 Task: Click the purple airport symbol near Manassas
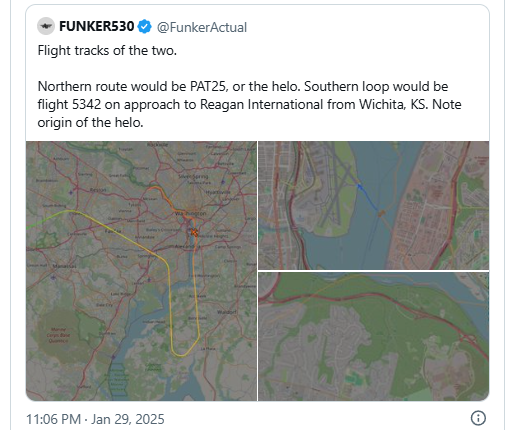53,277
